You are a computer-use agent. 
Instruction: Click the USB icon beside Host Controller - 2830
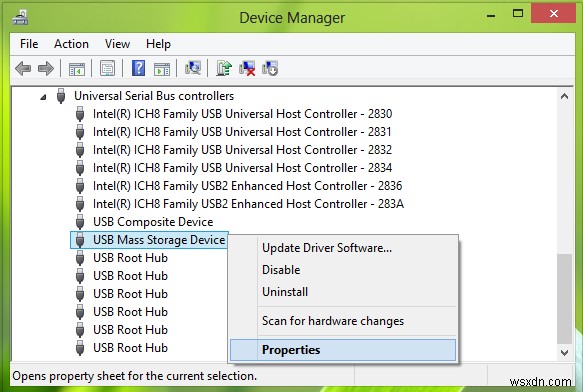click(x=80, y=114)
